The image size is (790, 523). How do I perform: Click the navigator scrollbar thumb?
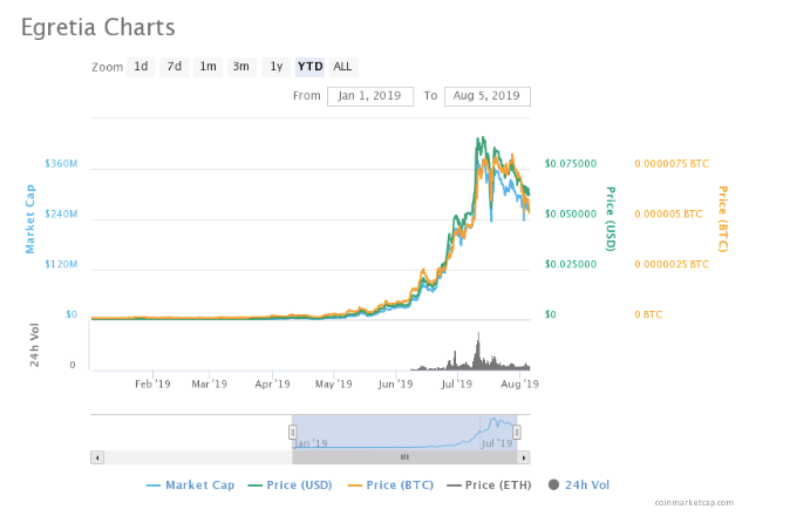(x=405, y=457)
